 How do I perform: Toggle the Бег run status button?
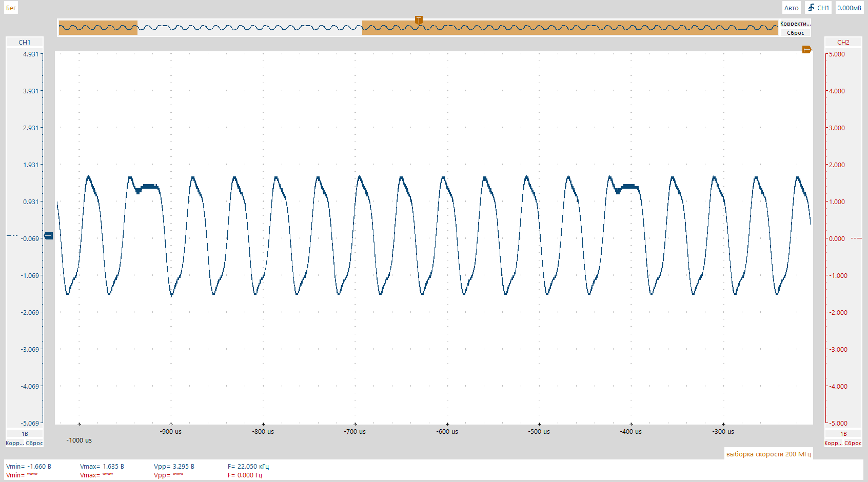(x=11, y=8)
